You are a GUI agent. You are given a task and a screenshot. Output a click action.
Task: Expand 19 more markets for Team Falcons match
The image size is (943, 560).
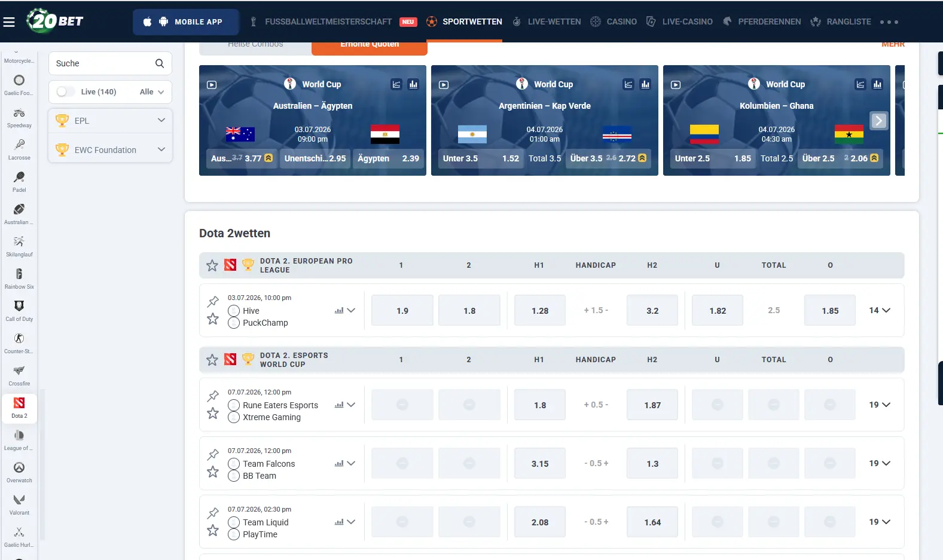tap(880, 463)
